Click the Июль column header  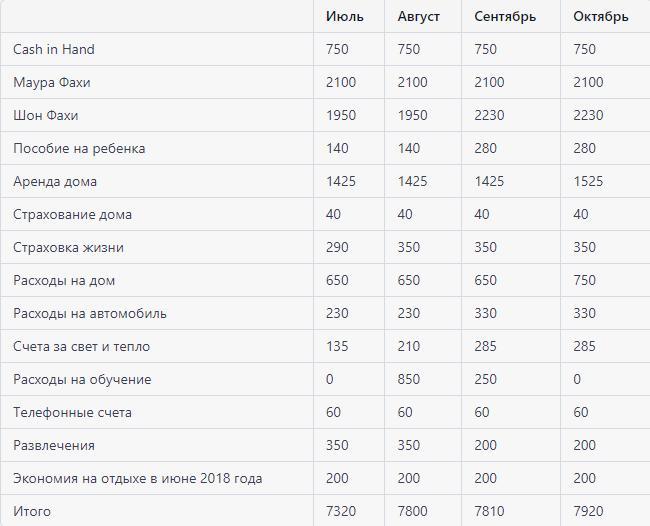344,16
